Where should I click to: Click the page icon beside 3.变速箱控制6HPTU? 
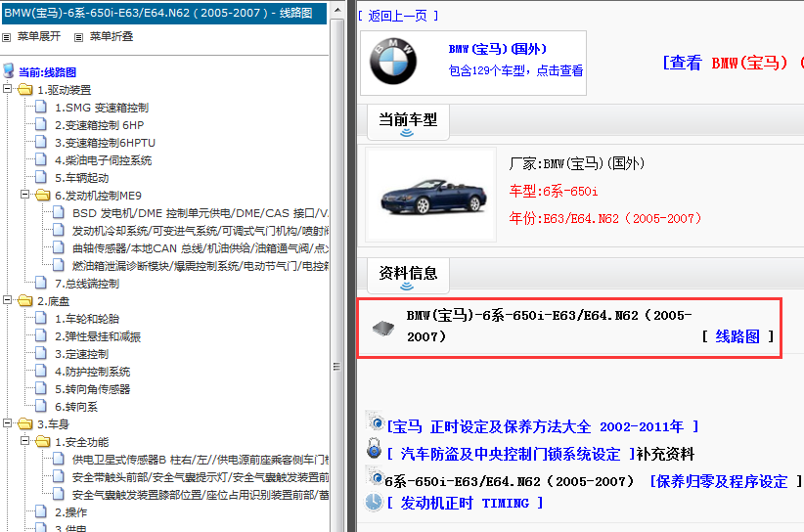coord(41,142)
